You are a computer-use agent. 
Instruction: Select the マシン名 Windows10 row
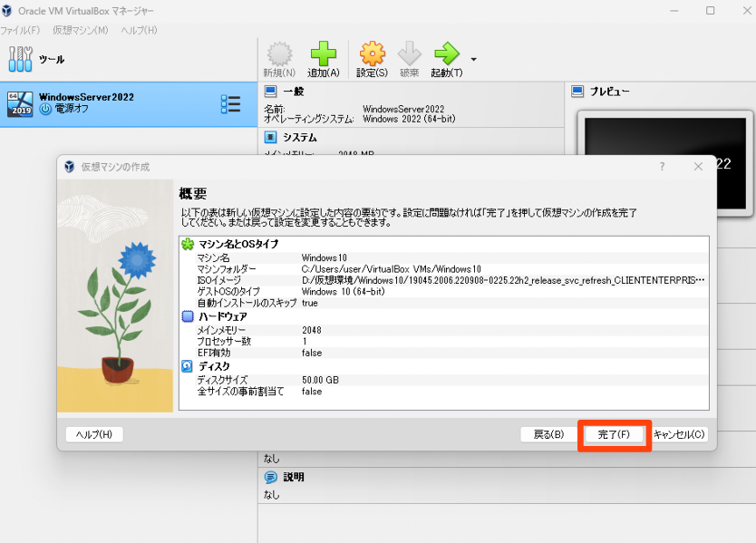443,258
